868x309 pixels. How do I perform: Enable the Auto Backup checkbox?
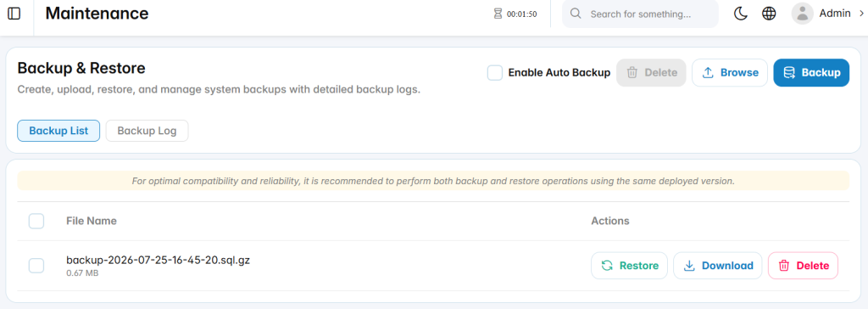495,73
